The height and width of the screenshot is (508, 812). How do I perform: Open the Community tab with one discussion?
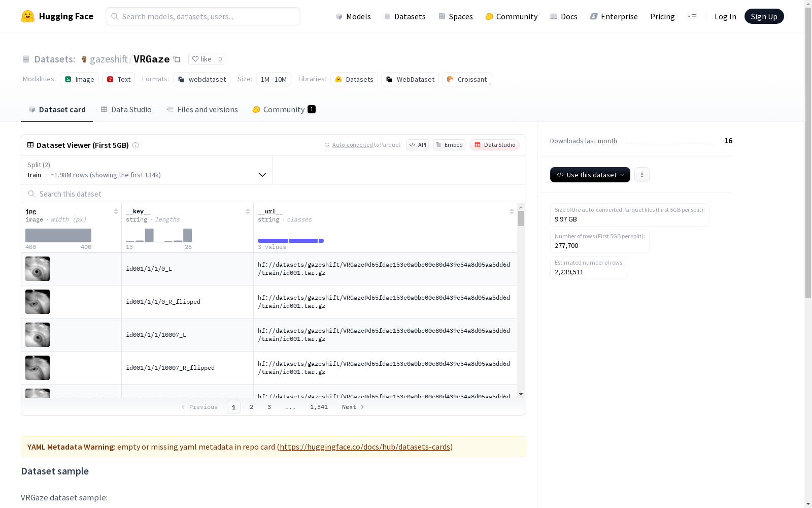(284, 110)
